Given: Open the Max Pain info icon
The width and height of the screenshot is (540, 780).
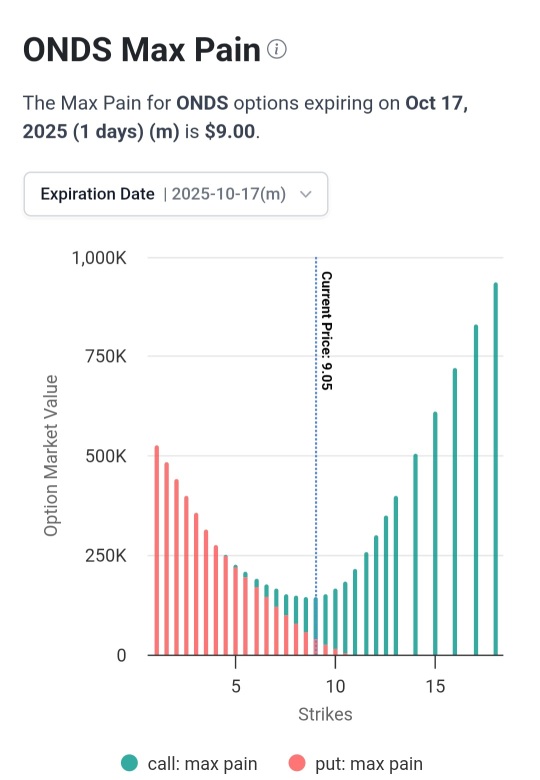Looking at the screenshot, I should point(276,49).
